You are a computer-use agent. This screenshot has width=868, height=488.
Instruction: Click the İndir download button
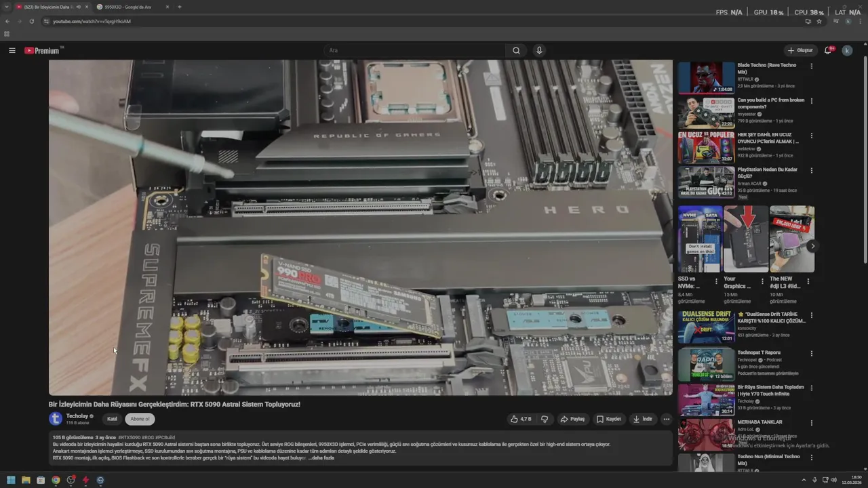pyautogui.click(x=642, y=419)
